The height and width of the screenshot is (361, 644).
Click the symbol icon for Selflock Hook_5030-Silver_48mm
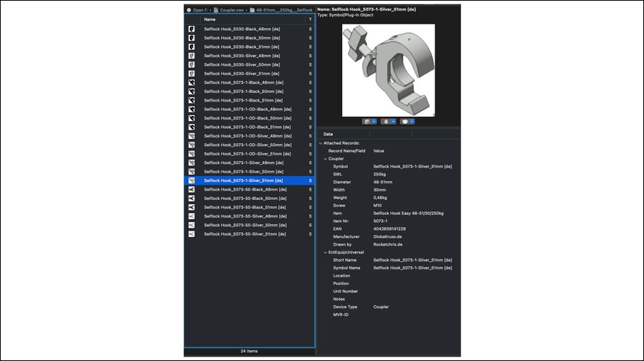191,56
